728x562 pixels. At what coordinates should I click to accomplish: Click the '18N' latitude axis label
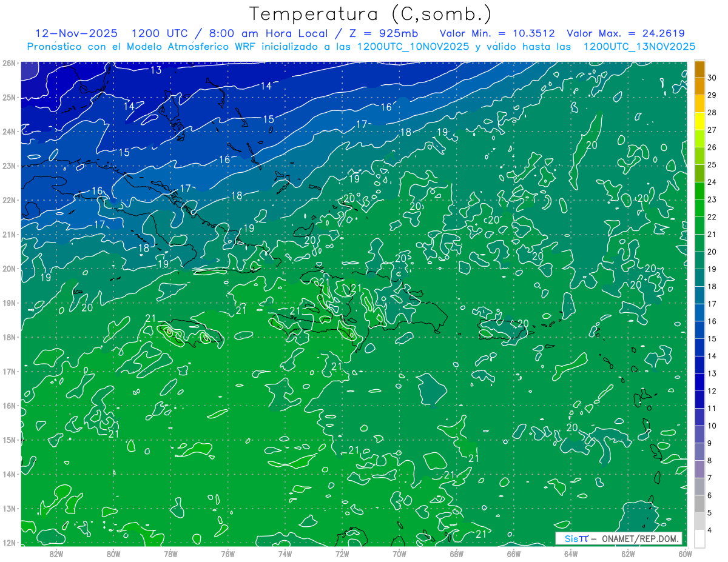(8, 337)
